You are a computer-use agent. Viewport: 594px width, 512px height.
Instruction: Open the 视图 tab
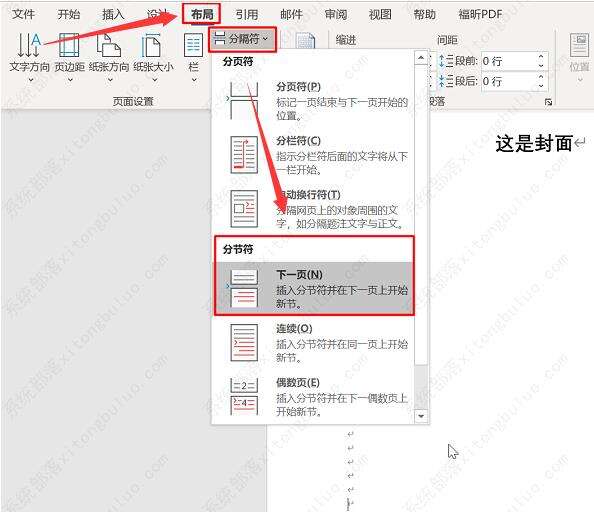(380, 14)
